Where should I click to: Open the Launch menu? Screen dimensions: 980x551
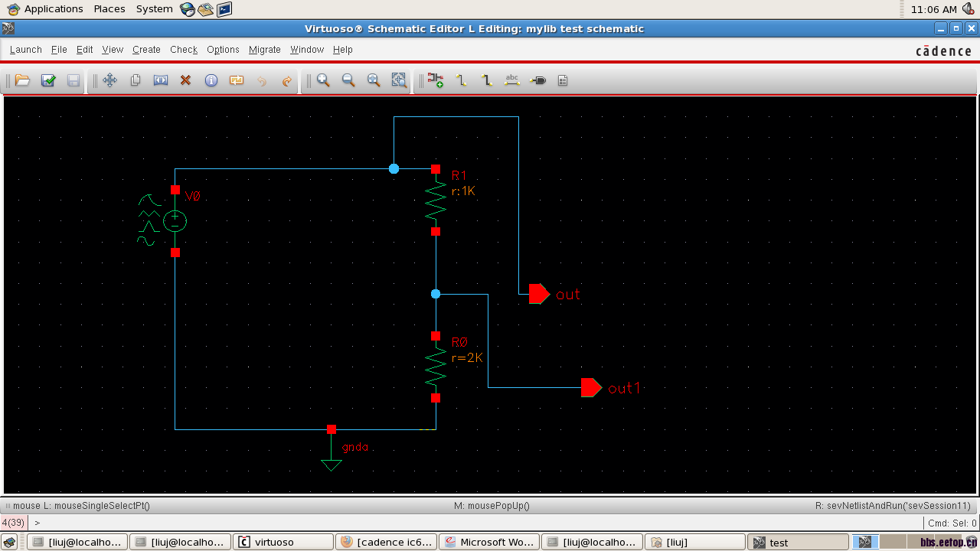tap(25, 50)
